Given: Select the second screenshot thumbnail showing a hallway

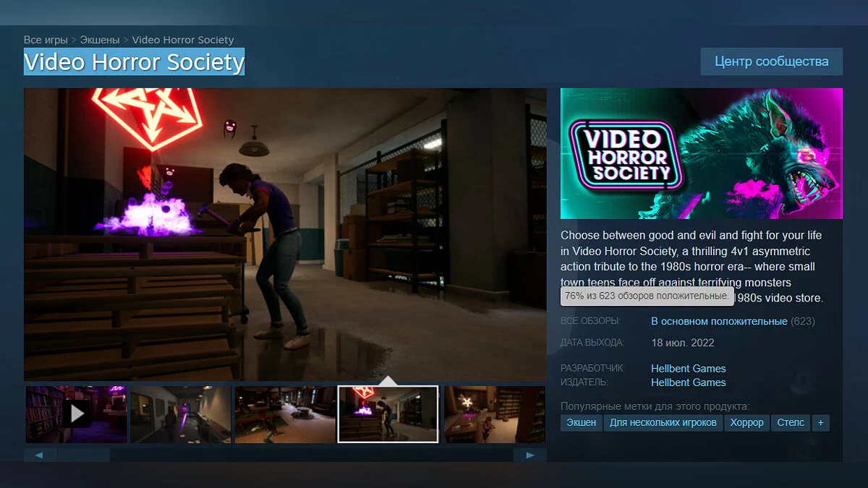Looking at the screenshot, I should [181, 414].
